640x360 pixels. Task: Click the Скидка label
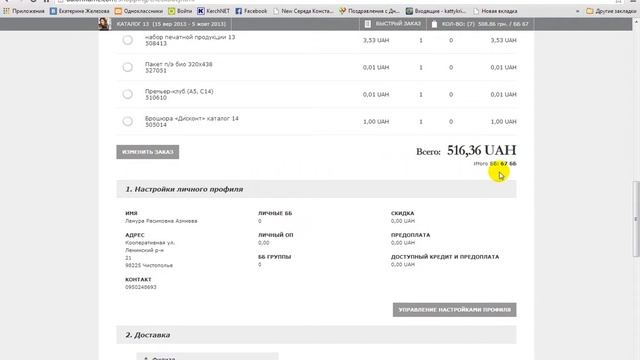tap(402, 213)
